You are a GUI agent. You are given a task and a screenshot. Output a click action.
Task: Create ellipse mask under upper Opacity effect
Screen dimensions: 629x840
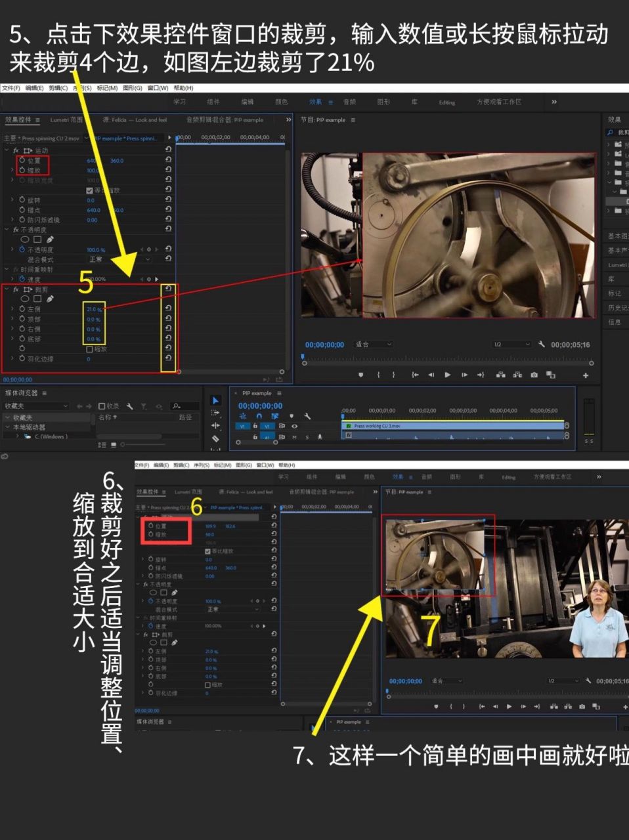coord(25,240)
